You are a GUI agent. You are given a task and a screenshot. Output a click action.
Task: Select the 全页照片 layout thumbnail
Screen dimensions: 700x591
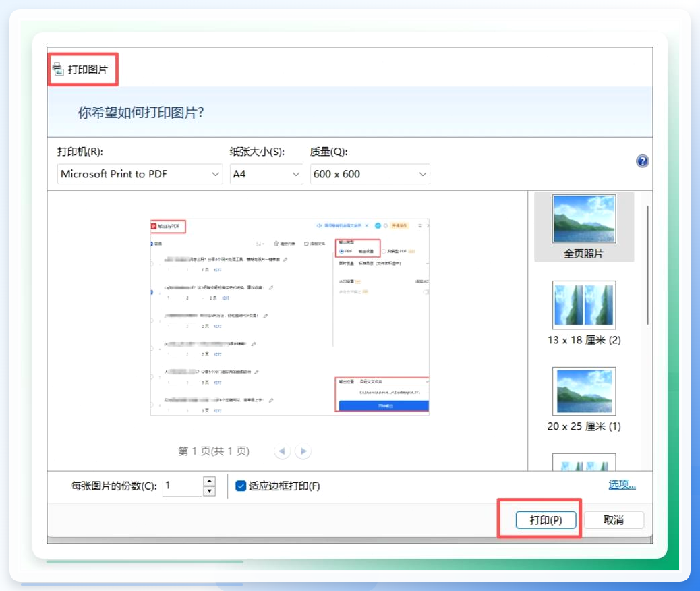[584, 227]
